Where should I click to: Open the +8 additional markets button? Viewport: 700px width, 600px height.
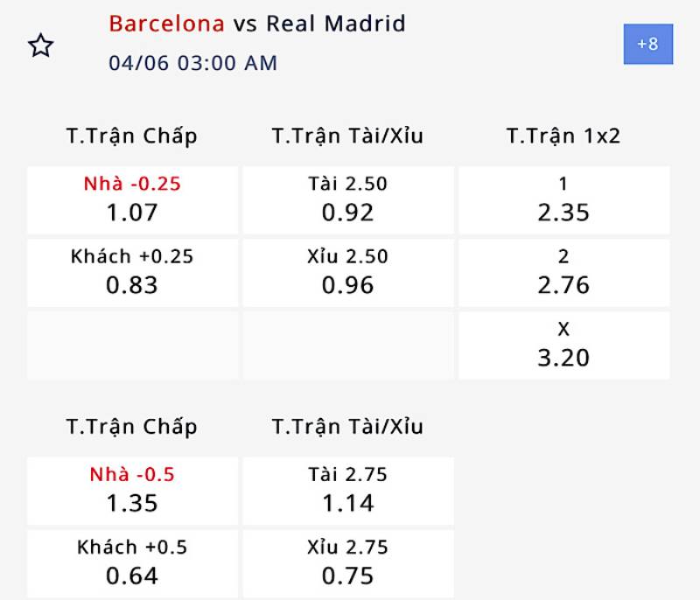pyautogui.click(x=648, y=45)
